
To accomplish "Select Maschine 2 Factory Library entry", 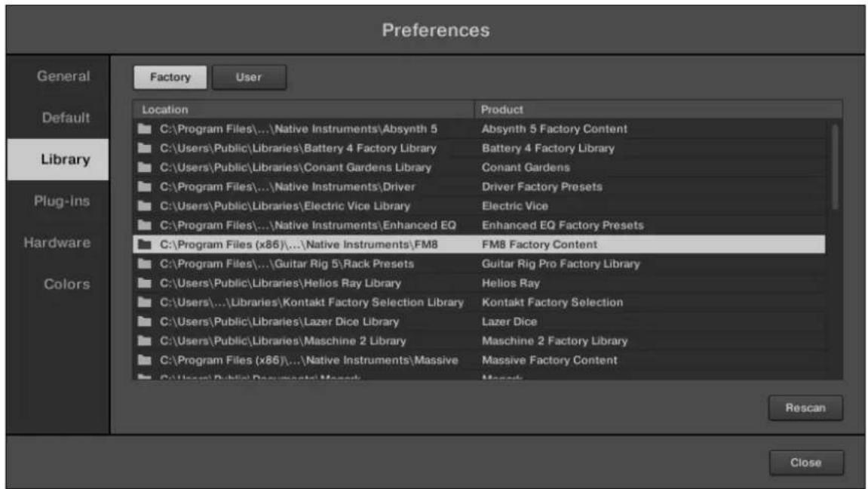I will pyautogui.click(x=554, y=340).
